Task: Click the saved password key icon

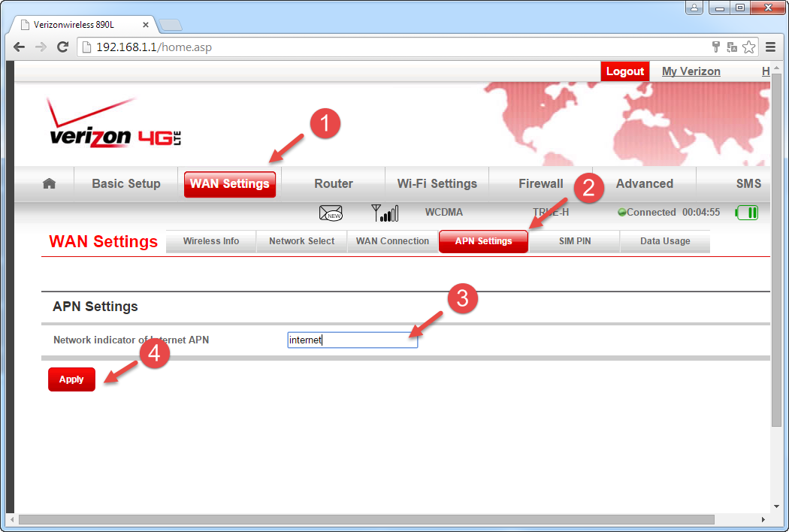Action: tap(716, 47)
